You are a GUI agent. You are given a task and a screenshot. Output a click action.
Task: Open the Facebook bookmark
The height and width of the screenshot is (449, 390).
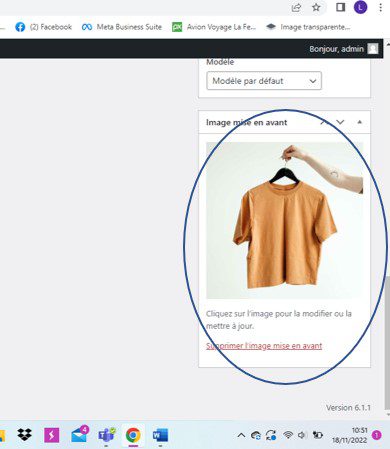click(43, 27)
